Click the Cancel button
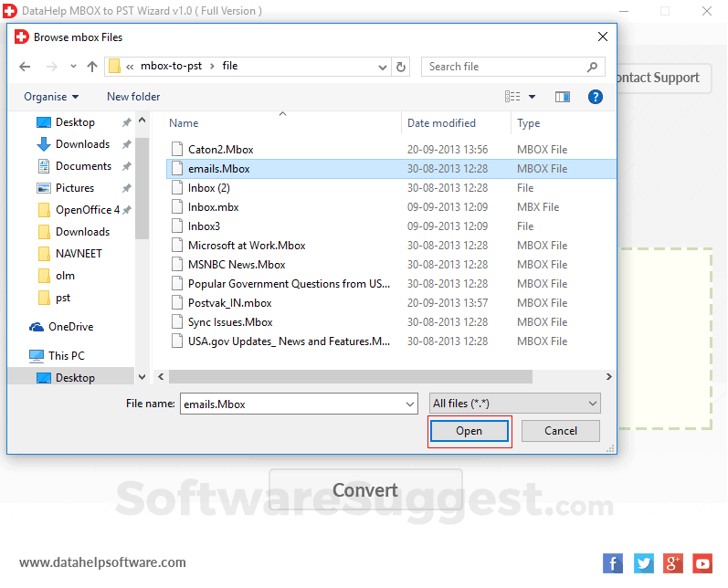 [561, 431]
